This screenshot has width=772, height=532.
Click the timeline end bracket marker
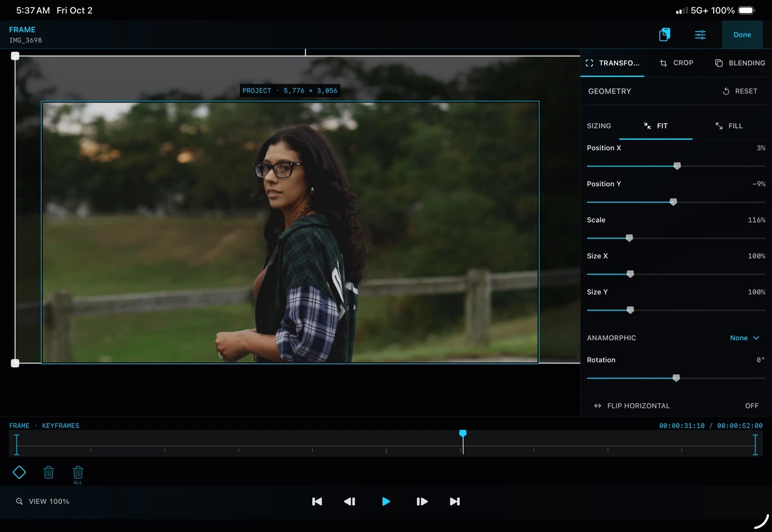(755, 445)
